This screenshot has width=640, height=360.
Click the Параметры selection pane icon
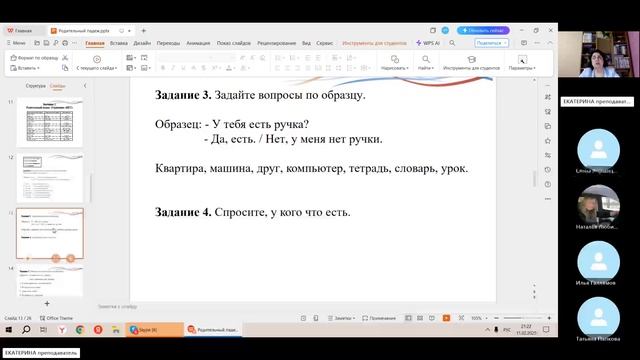point(522,59)
